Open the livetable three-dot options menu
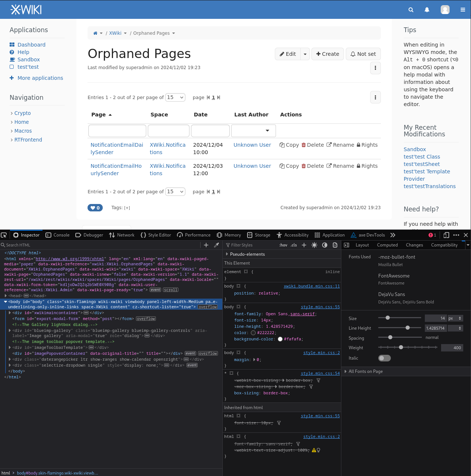 tap(375, 98)
